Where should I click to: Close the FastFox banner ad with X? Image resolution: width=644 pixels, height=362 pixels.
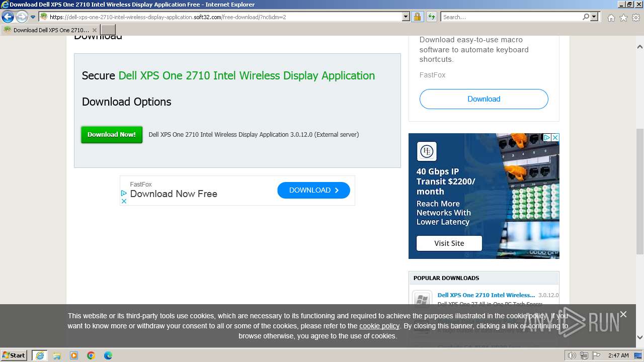point(124,201)
